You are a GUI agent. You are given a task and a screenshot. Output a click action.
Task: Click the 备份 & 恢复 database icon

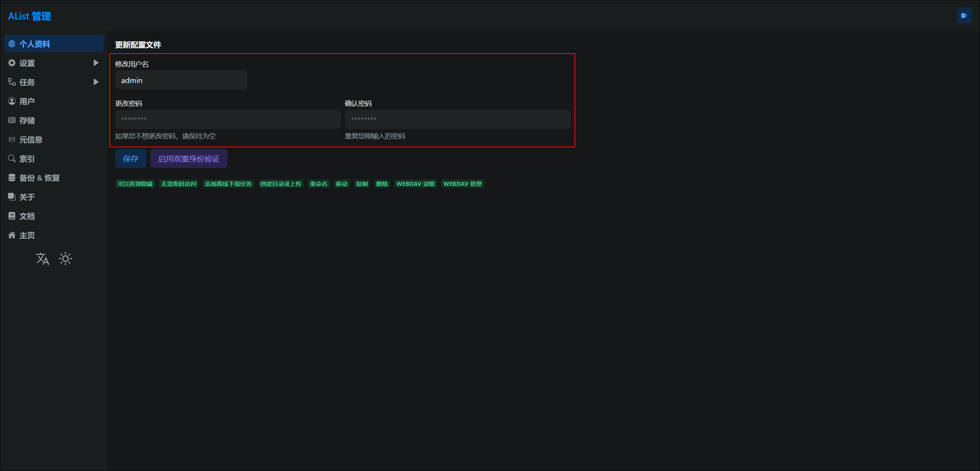[x=12, y=178]
